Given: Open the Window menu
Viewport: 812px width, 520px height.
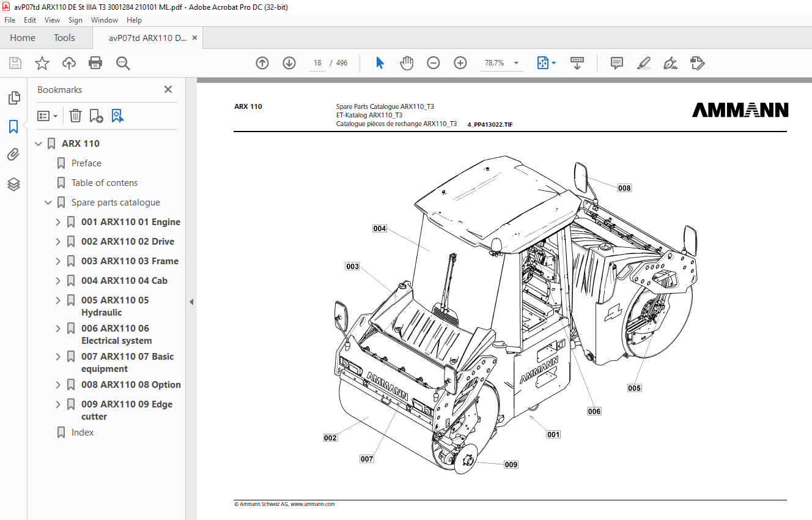Looking at the screenshot, I should 105,20.
